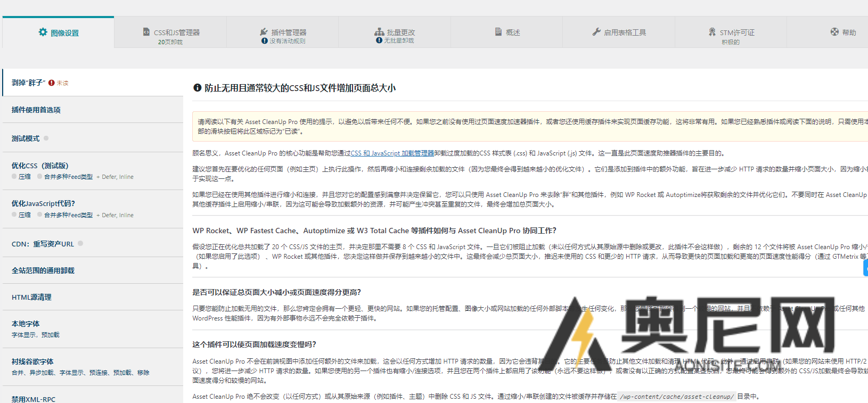Click the hierarchy icon beside 批量更改
Viewport: 868px width, 403px height.
pos(379,32)
